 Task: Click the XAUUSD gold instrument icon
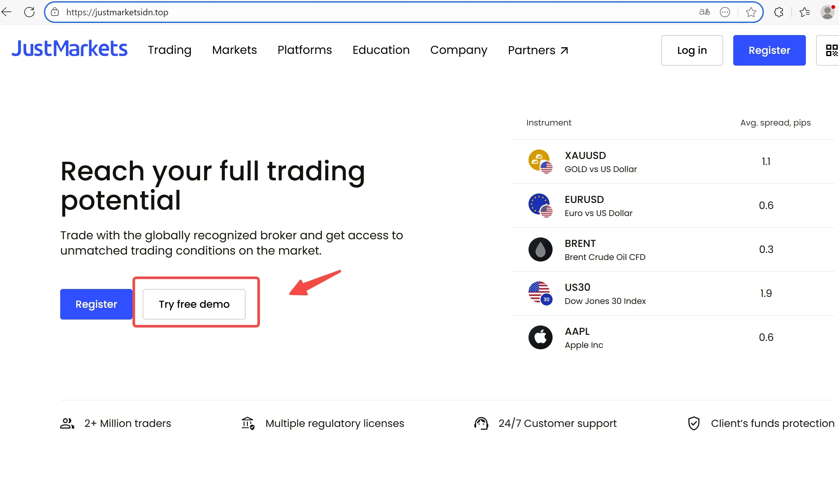[540, 161]
